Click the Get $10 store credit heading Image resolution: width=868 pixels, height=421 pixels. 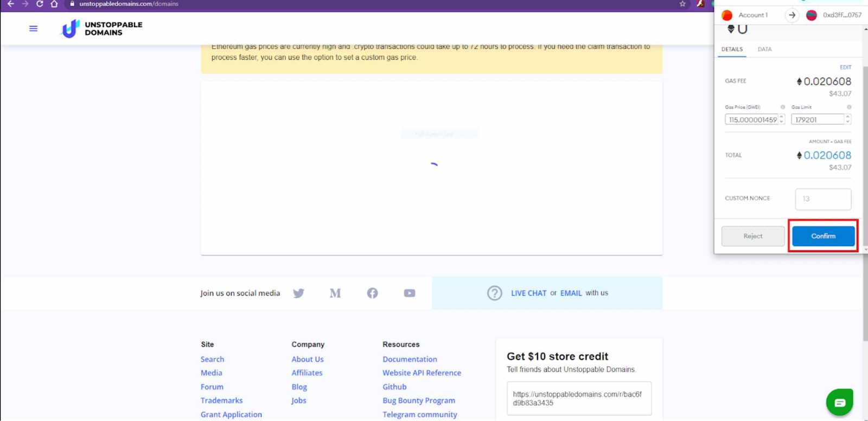coord(557,356)
